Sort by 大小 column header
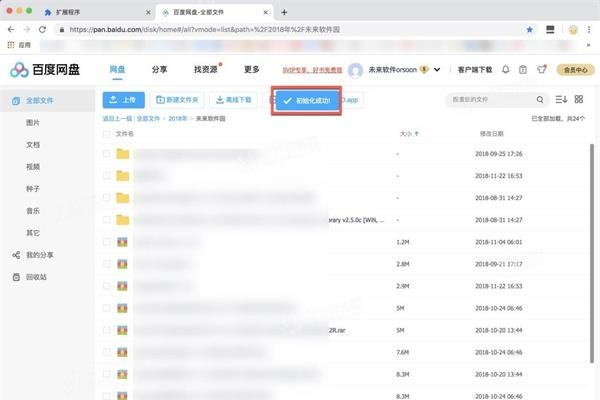 click(409, 134)
